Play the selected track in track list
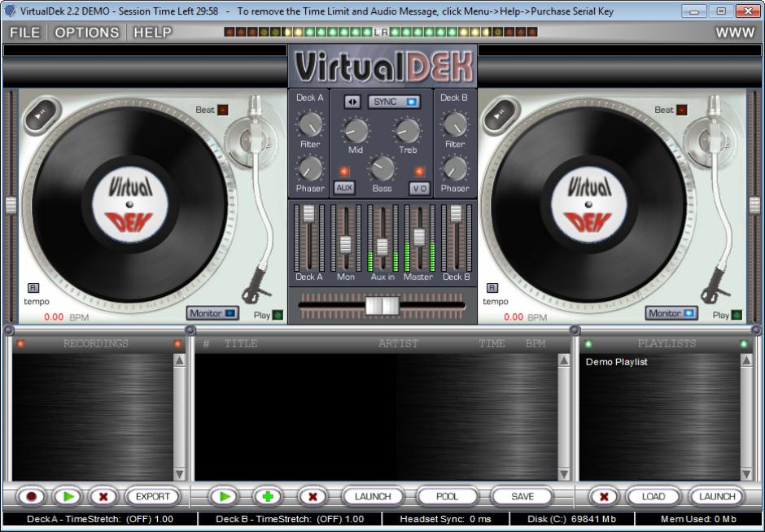 click(224, 496)
